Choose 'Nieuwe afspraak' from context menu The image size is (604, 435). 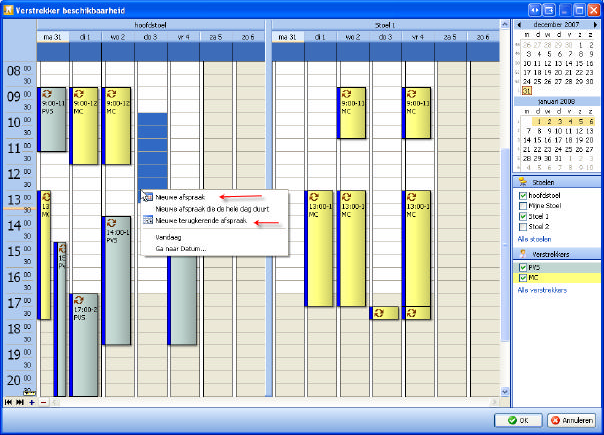pos(180,197)
